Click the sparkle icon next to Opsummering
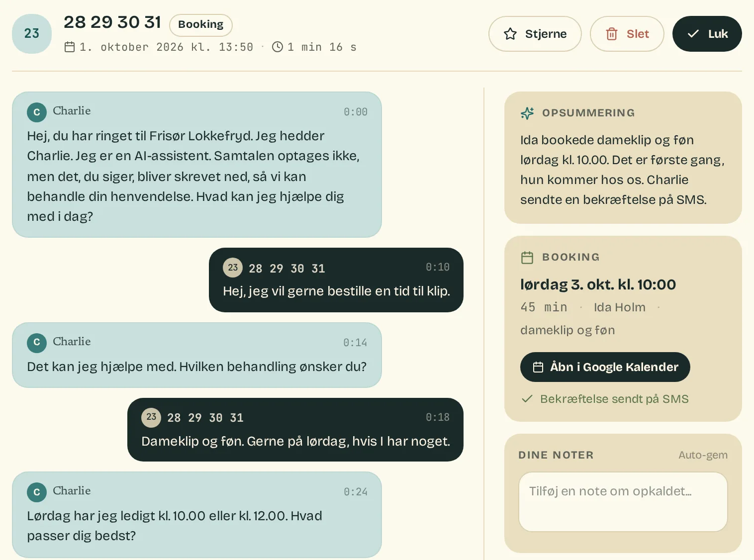The width and height of the screenshot is (754, 560). [x=527, y=113]
